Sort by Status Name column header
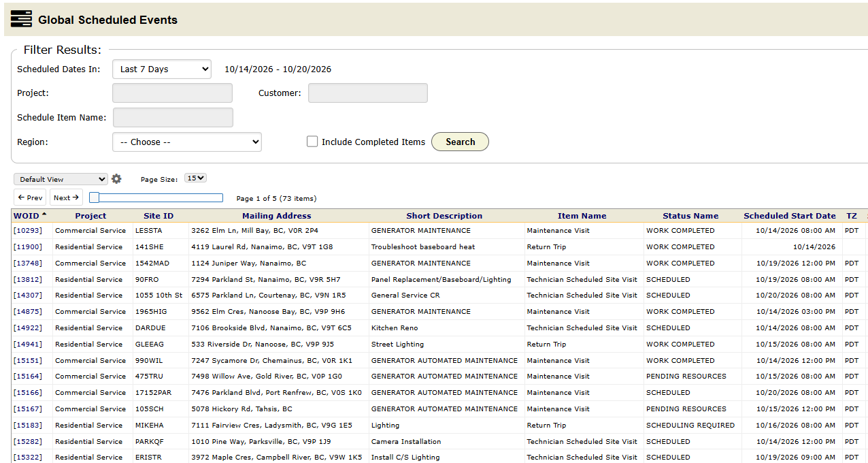Screen dimensions: 868x463 pos(690,216)
